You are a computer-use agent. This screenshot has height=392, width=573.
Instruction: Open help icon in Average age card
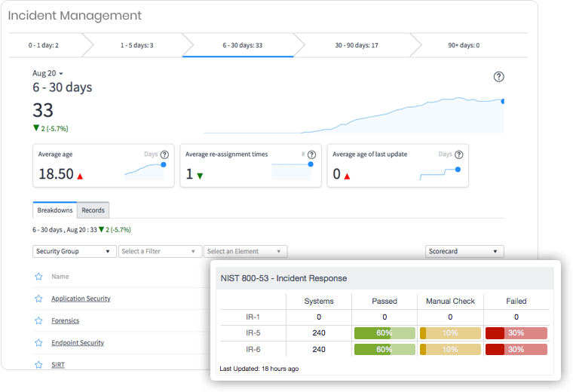(165, 155)
